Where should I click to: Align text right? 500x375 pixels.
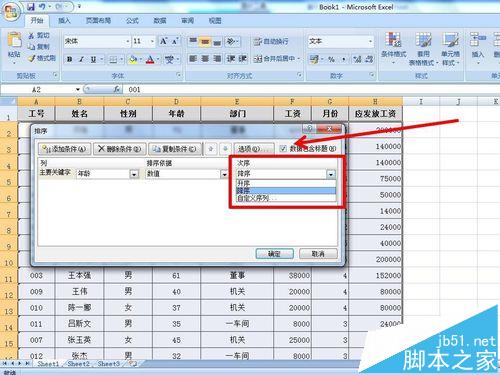tap(217, 59)
